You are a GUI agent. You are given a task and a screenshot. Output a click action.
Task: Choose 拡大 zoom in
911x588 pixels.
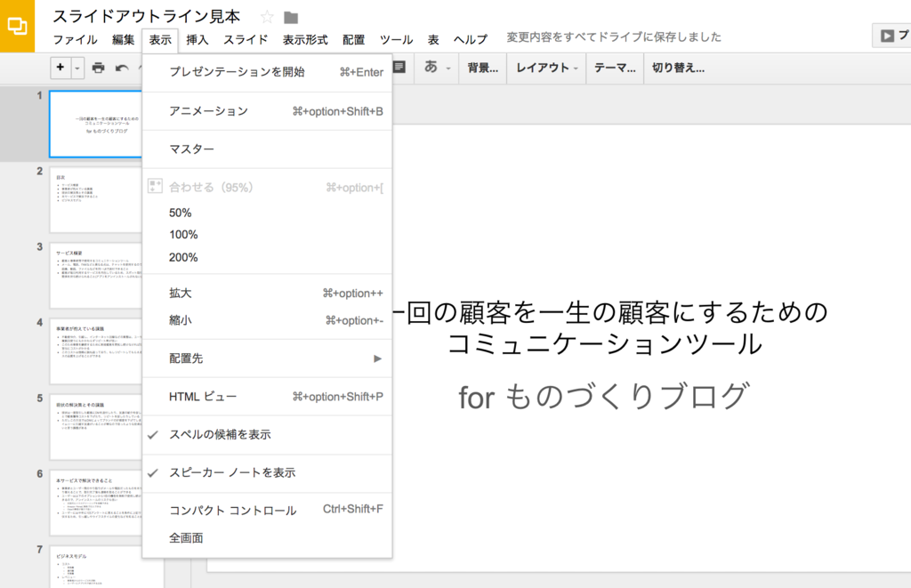267,294
